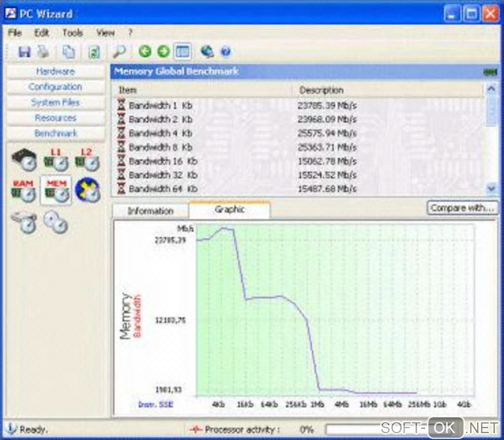
Task: Select the Bandwidth 4 Kb row
Action: [297, 133]
